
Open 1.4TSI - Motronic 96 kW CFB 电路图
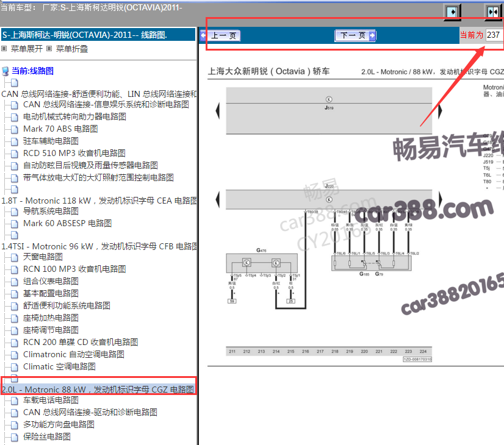(99, 246)
